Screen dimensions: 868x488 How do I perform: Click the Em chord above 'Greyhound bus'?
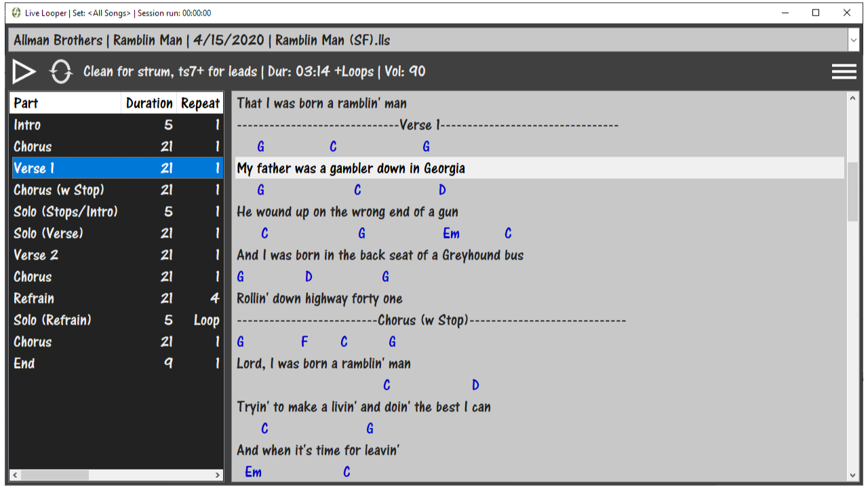point(451,233)
